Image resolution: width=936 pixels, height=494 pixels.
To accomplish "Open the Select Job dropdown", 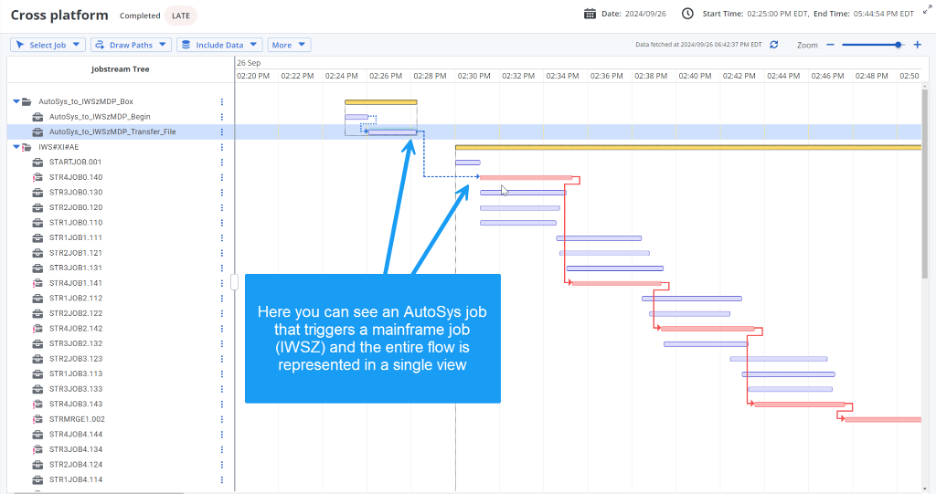I will click(x=48, y=45).
